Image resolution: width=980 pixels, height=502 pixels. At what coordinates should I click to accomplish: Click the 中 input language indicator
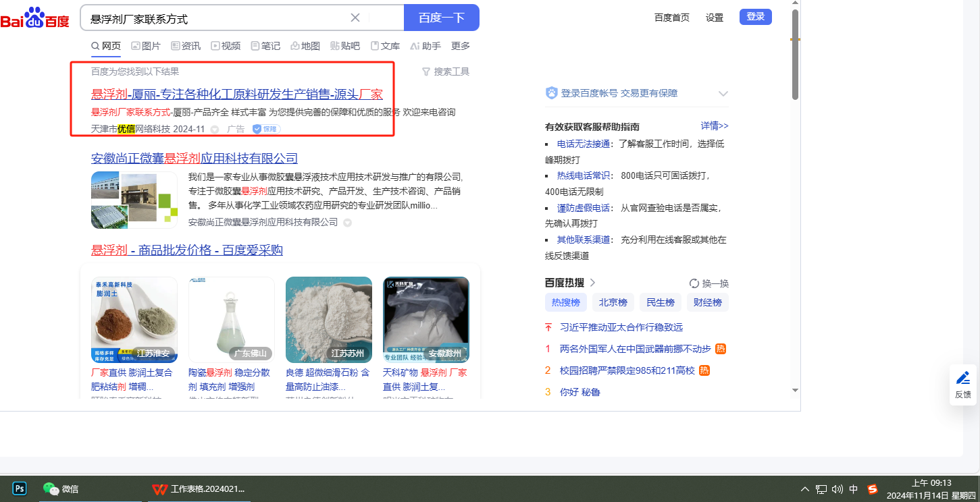tap(854, 489)
